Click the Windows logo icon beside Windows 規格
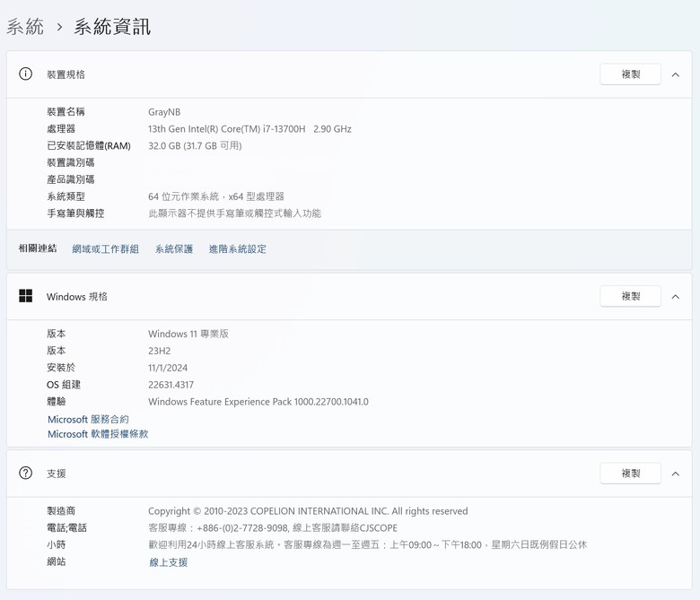The image size is (700, 600). tap(25, 296)
